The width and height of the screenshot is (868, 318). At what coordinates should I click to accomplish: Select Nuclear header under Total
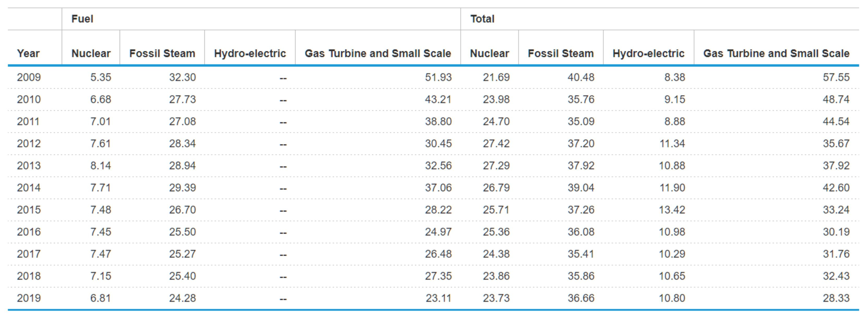pos(489,53)
